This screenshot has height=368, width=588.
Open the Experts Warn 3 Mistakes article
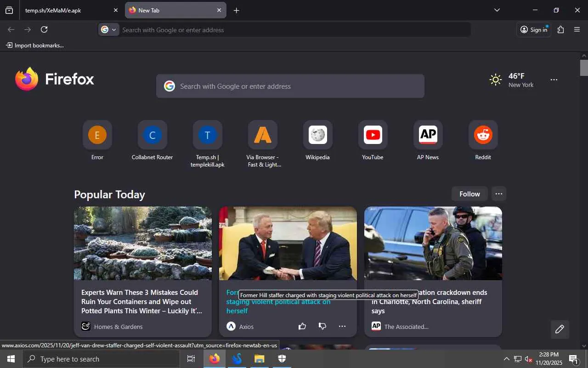pyautogui.click(x=141, y=302)
